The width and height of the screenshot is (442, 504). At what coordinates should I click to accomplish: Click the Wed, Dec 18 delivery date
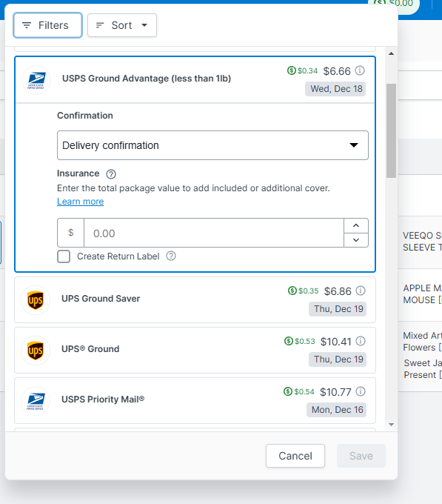(335, 89)
